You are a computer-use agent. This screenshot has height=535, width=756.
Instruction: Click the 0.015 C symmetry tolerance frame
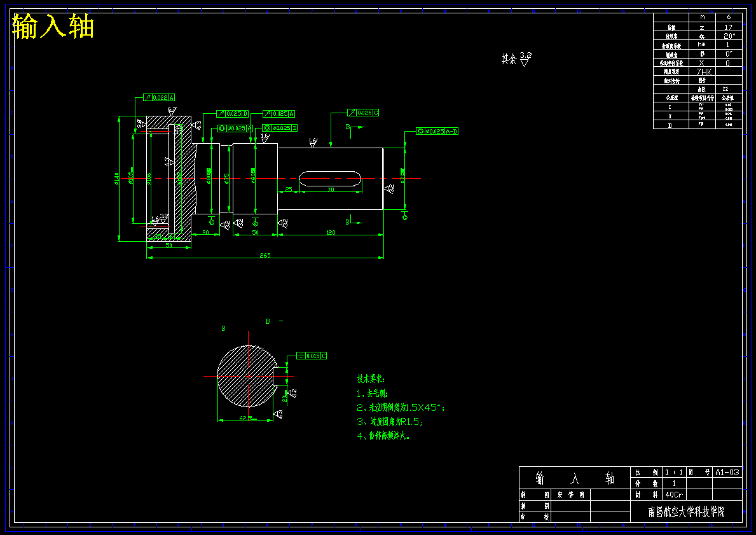point(311,356)
